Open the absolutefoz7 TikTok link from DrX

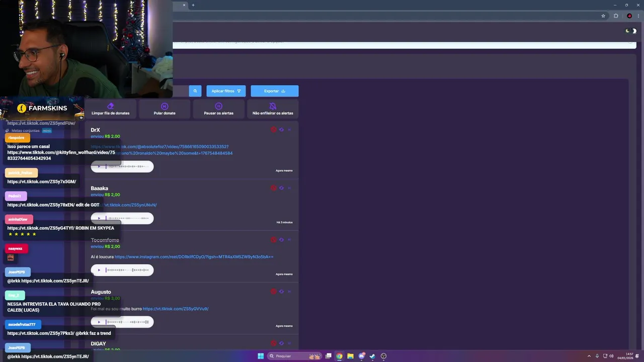(x=162, y=150)
